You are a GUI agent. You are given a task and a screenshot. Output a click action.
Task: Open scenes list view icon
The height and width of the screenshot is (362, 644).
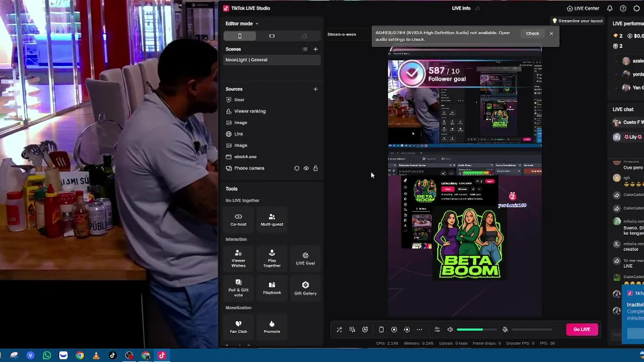[304, 49]
